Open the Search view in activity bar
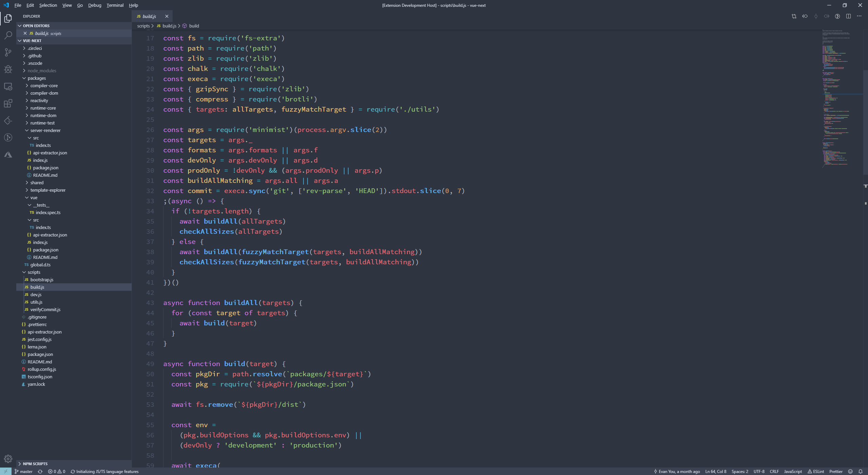 click(8, 35)
